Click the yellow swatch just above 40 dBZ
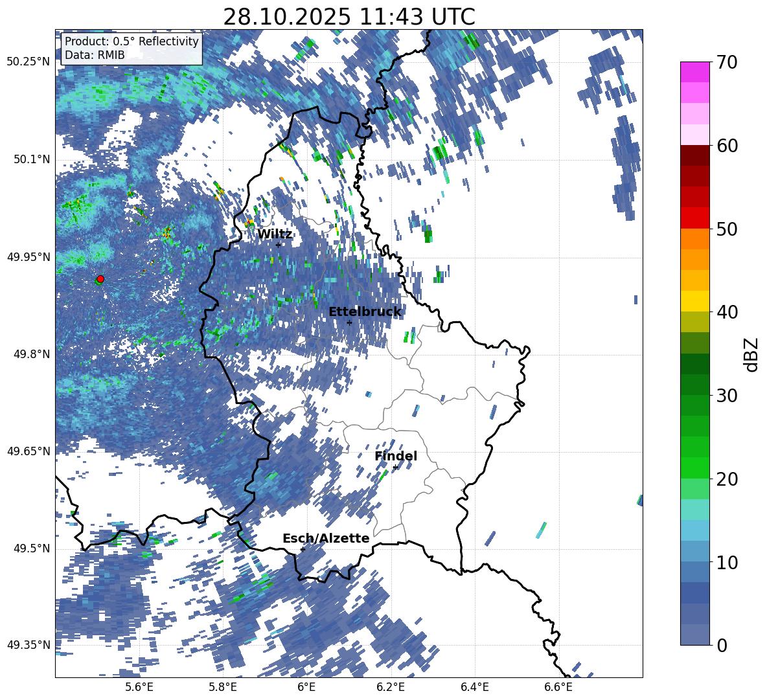Screen dimensions: 767x700 [x=694, y=301]
